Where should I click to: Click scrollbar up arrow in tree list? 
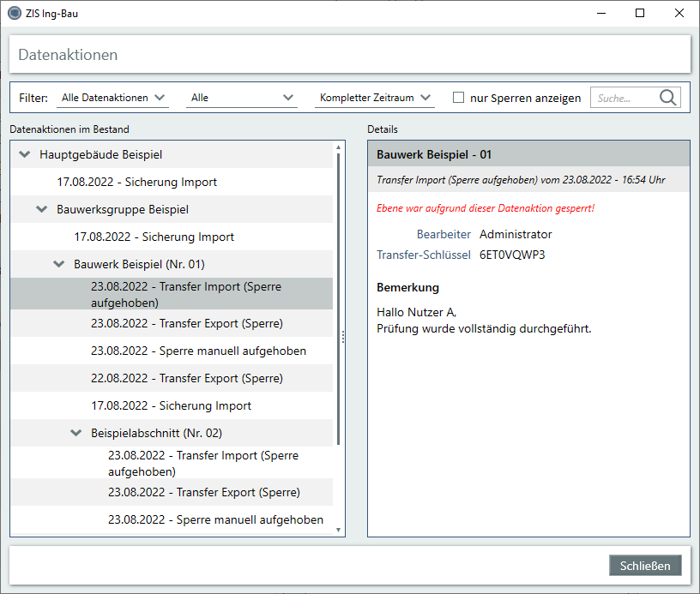(339, 147)
